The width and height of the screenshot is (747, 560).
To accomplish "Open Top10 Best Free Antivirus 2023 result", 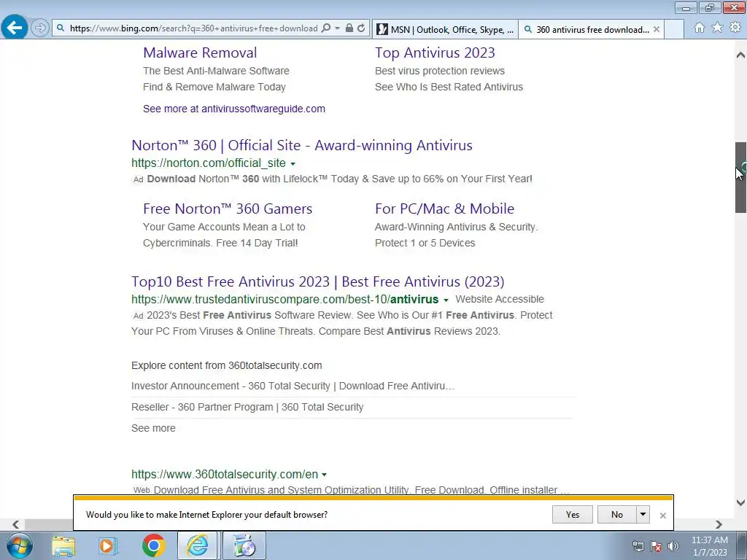I will point(318,281).
